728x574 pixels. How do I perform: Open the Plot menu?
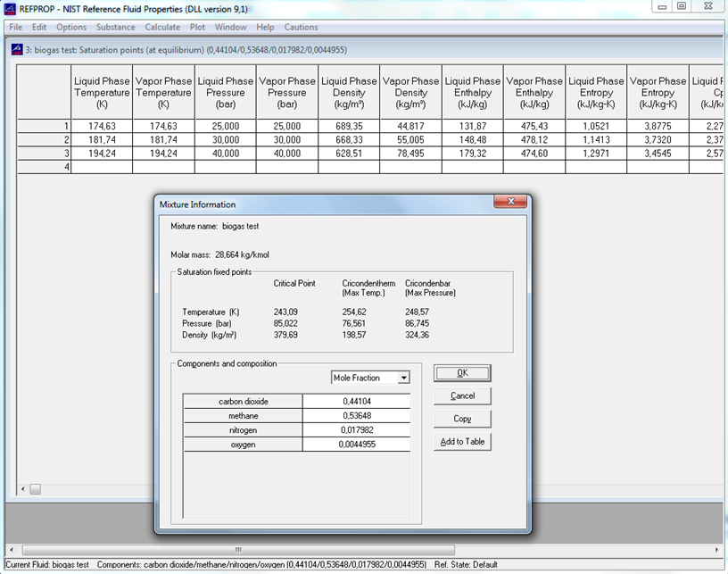(x=196, y=27)
